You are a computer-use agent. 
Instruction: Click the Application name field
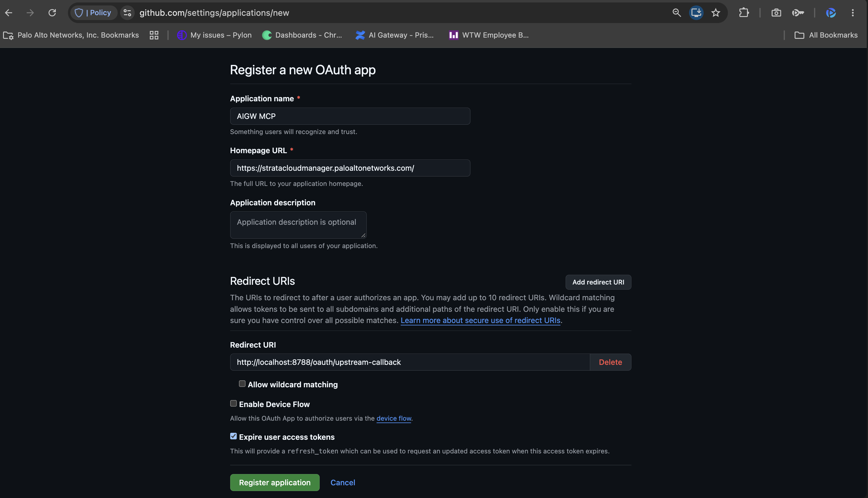click(350, 116)
